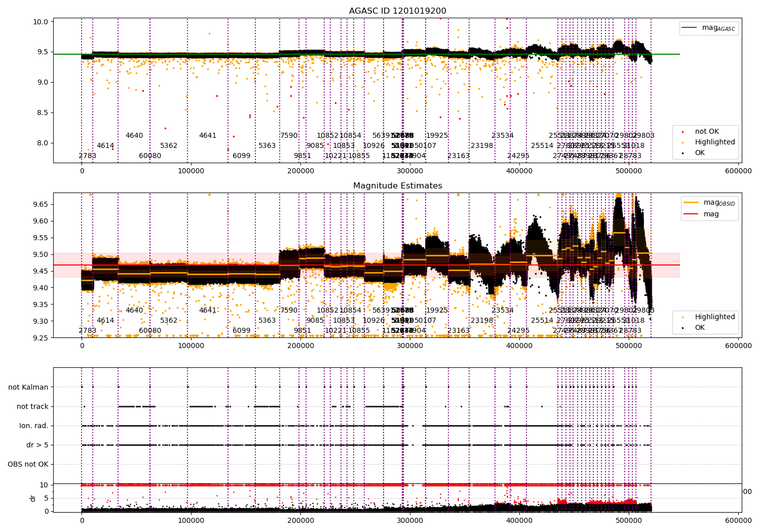
Task: Click the "OBS not OK" row label
Action: point(28,464)
